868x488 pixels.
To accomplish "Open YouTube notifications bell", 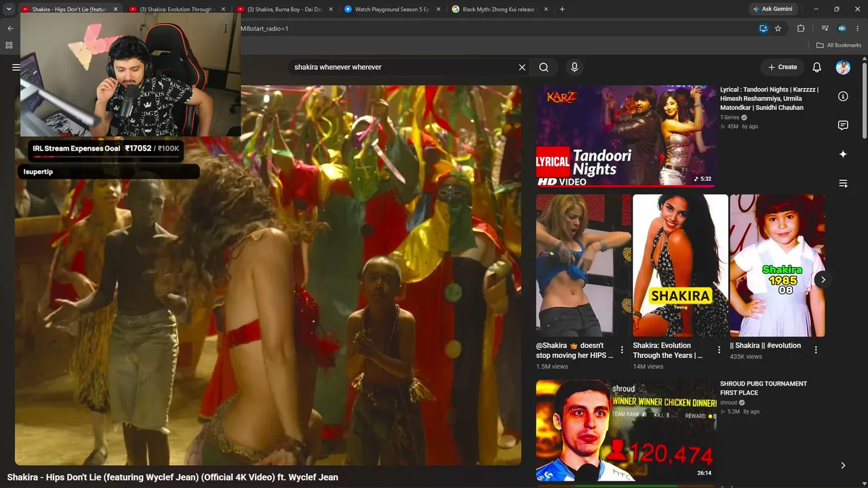I will tap(817, 67).
